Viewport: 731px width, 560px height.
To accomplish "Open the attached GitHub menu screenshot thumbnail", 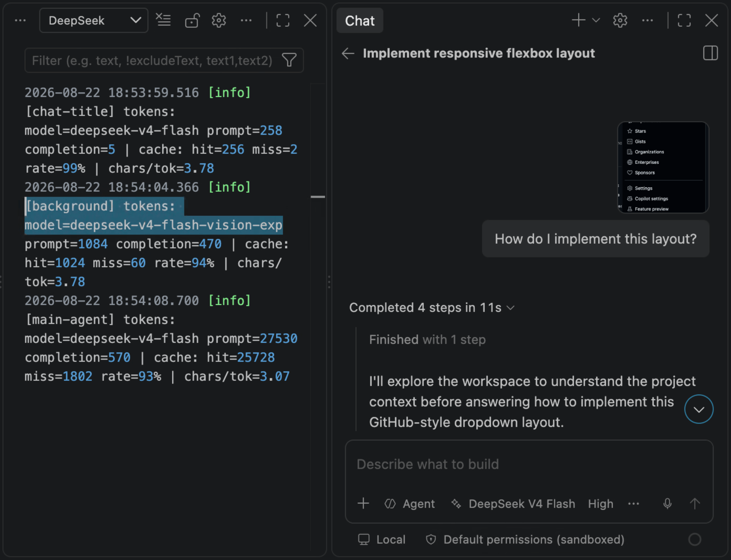I will pos(663,167).
